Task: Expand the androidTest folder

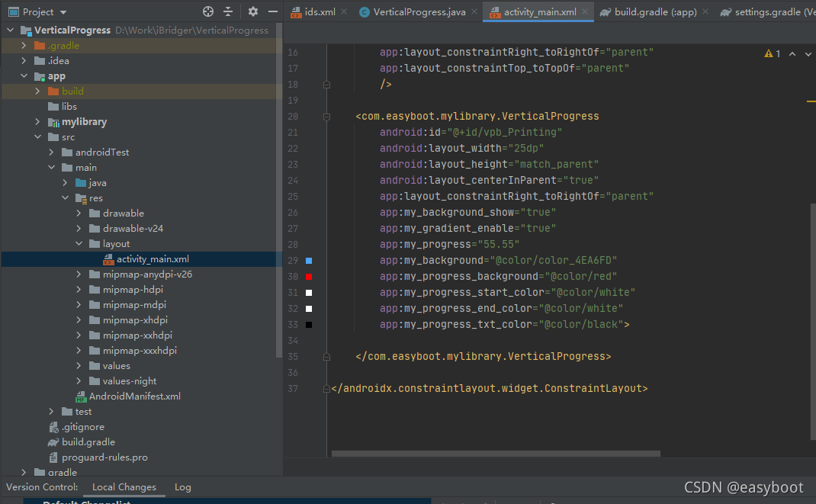Action: point(51,152)
